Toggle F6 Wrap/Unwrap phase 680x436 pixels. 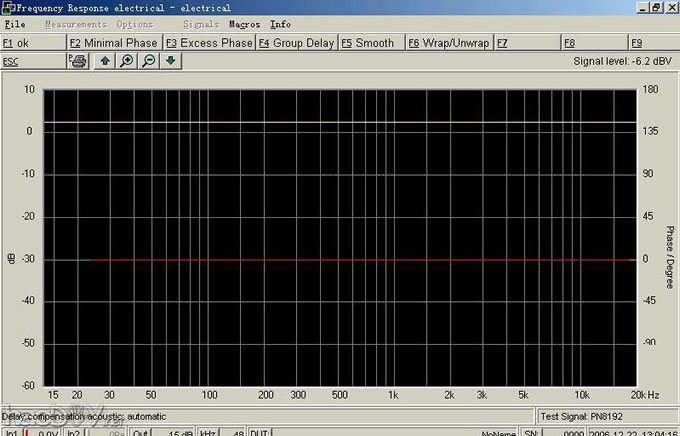point(448,43)
